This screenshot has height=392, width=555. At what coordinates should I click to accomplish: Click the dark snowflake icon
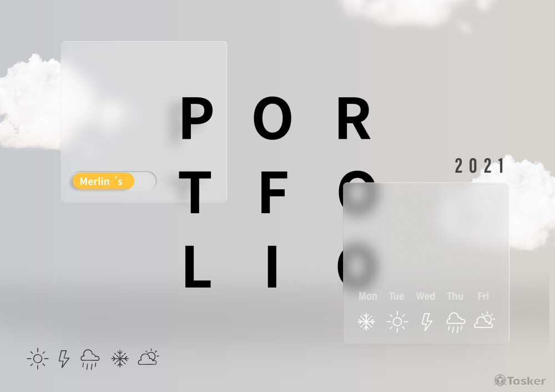pos(120,359)
